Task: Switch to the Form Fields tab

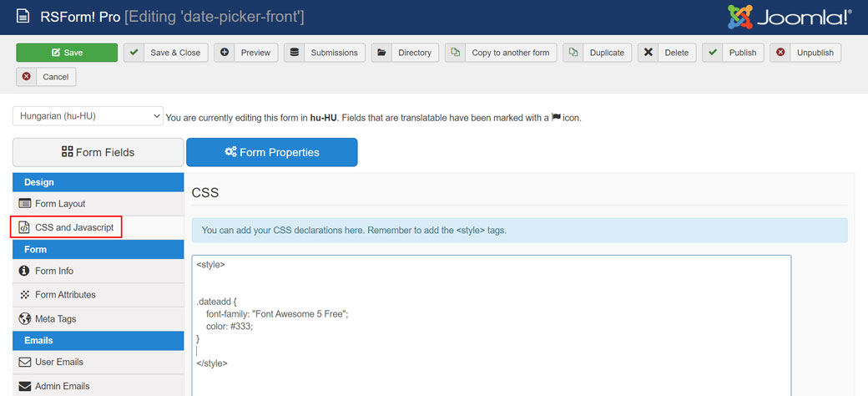Action: click(x=98, y=152)
